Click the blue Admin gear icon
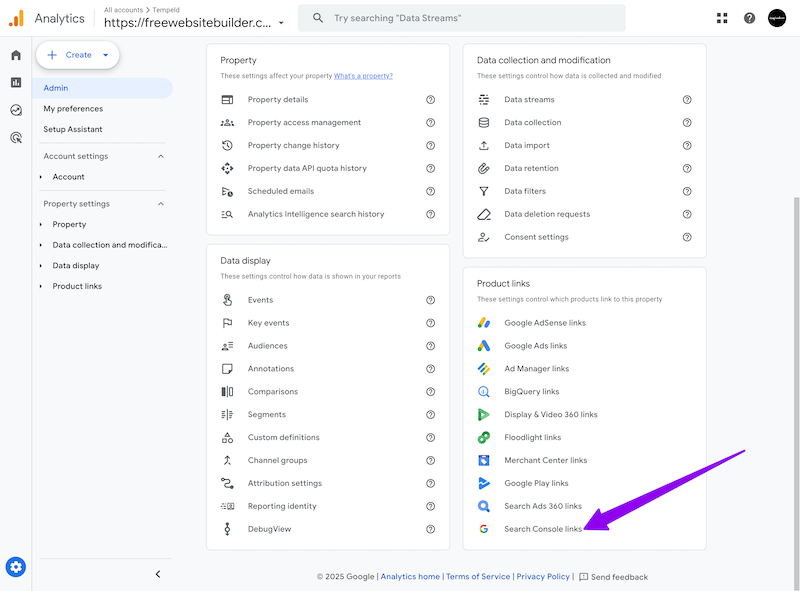This screenshot has height=591, width=800. pos(16,567)
